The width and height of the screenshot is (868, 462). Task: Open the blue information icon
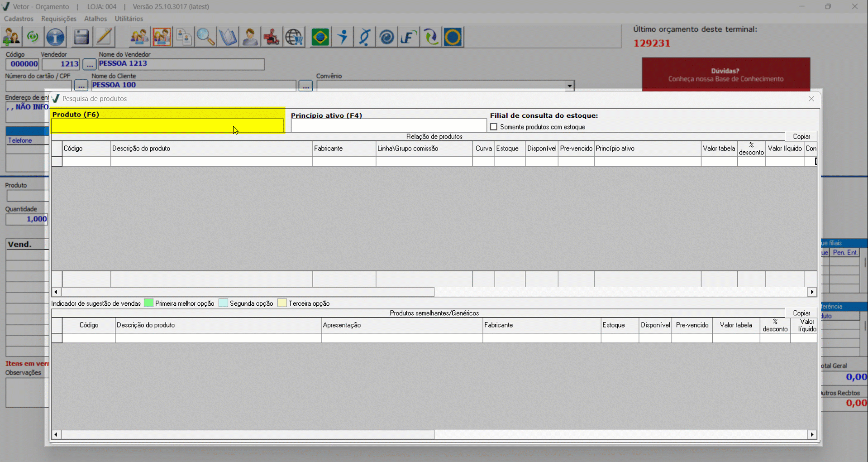pyautogui.click(x=56, y=37)
